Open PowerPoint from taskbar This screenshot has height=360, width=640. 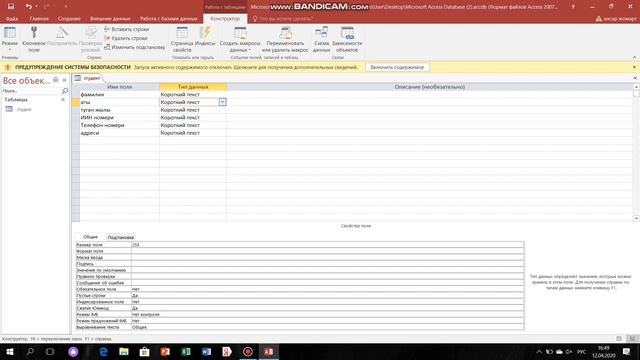click(165, 351)
